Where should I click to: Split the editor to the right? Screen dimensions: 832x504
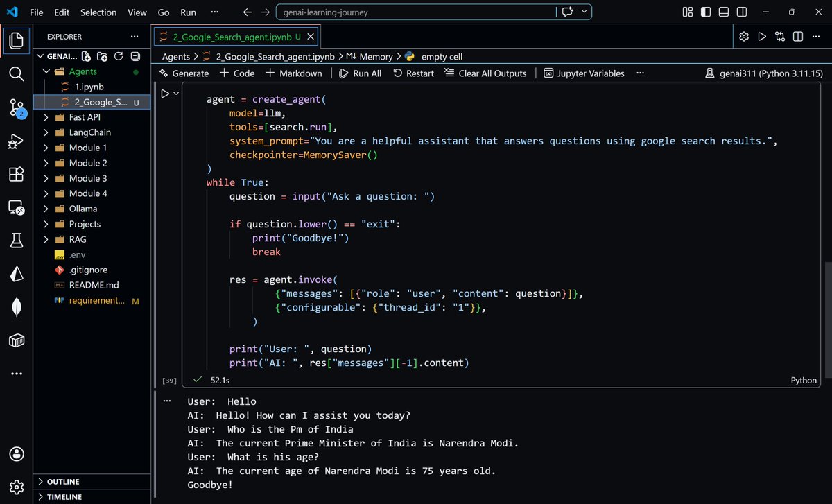[798, 37]
